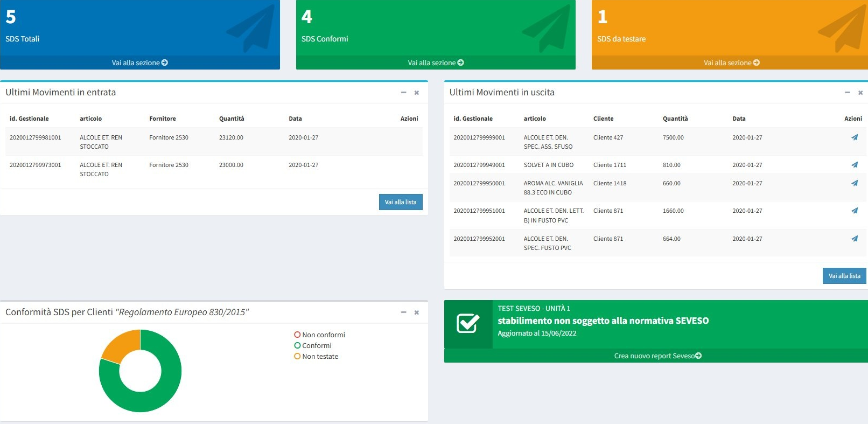Click paper plane icon on SDS Conformi card
This screenshot has width=868, height=424.
(x=546, y=29)
